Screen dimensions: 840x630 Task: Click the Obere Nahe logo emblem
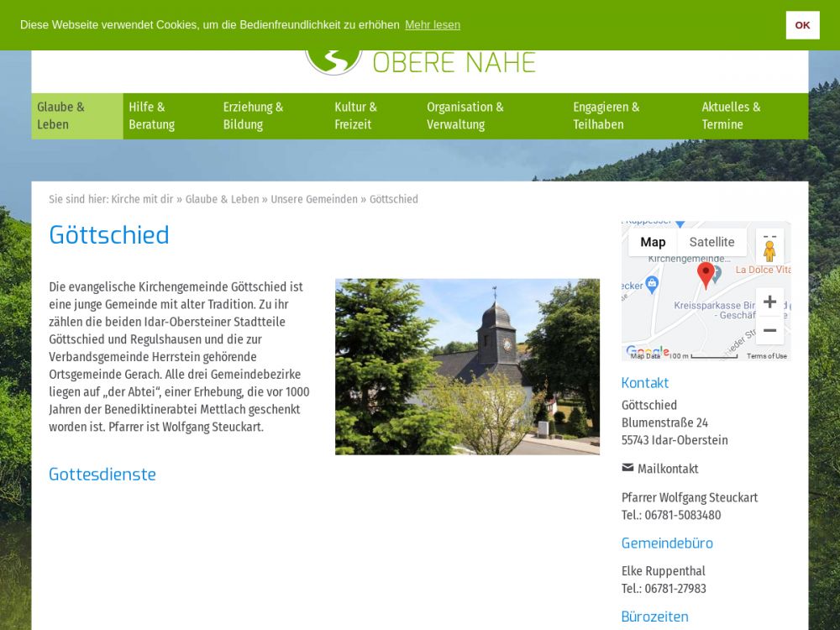pyautogui.click(x=333, y=60)
